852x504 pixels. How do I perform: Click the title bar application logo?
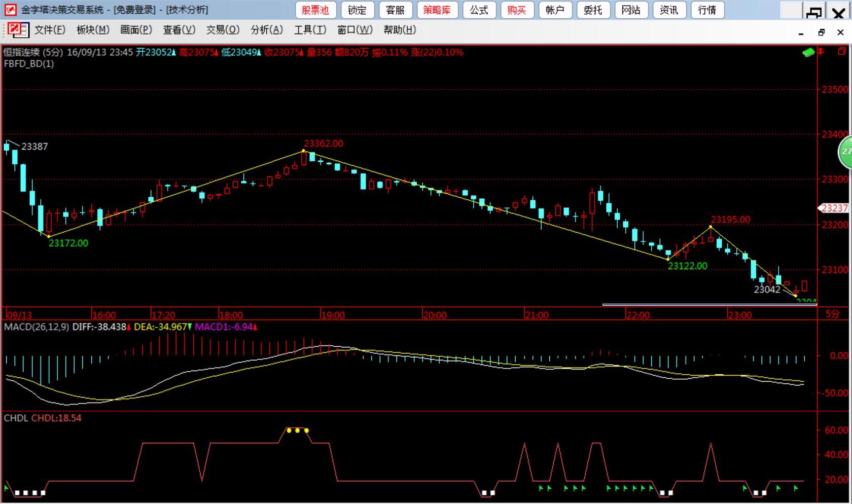coord(10,10)
